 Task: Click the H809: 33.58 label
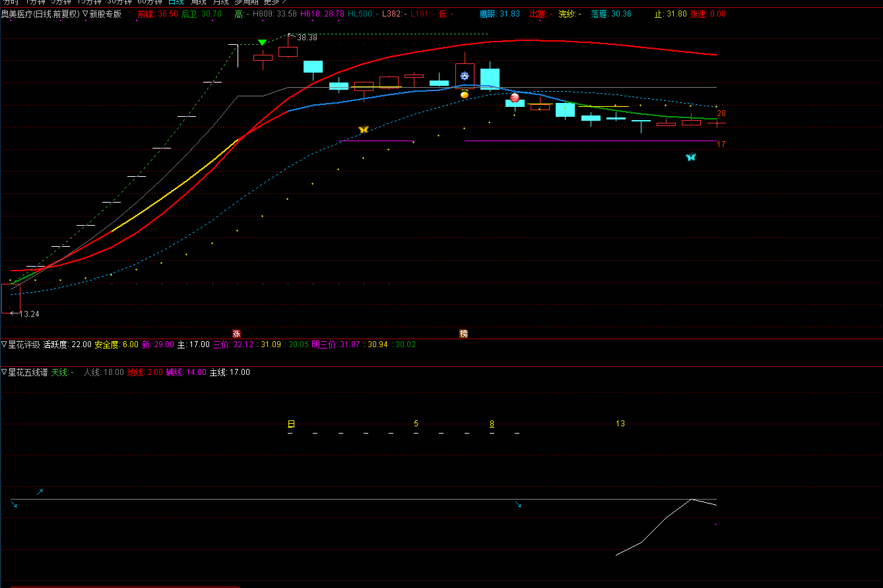pos(275,14)
